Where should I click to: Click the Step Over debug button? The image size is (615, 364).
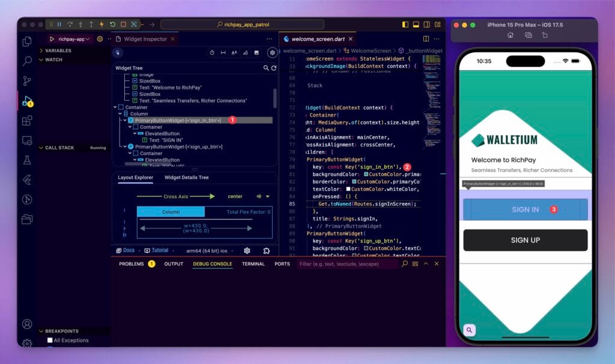coord(70,24)
